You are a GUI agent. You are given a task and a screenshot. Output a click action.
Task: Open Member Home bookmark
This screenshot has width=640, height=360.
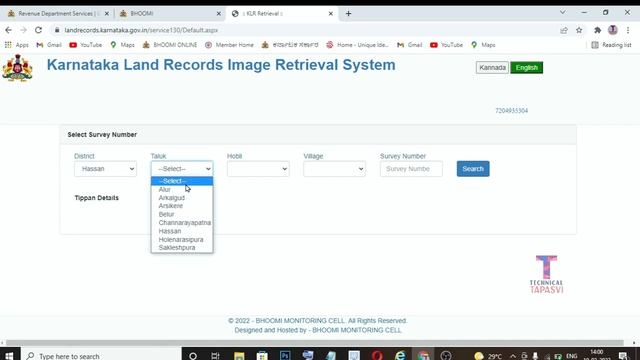229,45
